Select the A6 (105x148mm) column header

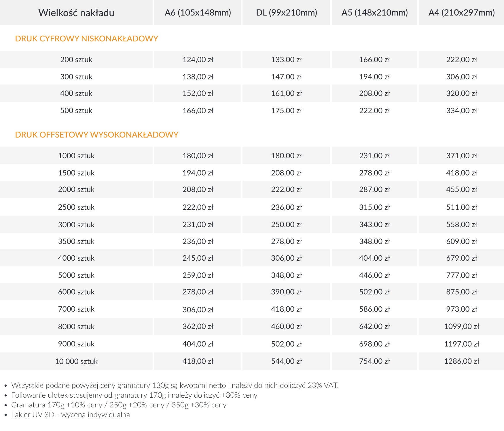[x=198, y=13]
